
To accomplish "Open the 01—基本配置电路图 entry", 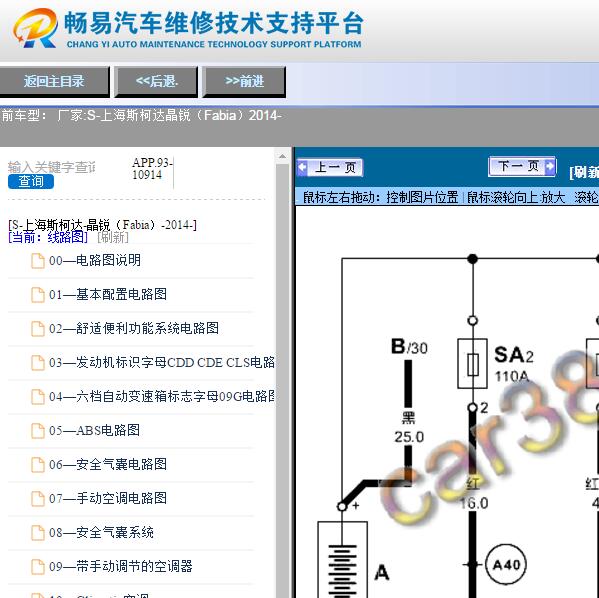I will pyautogui.click(x=108, y=294).
